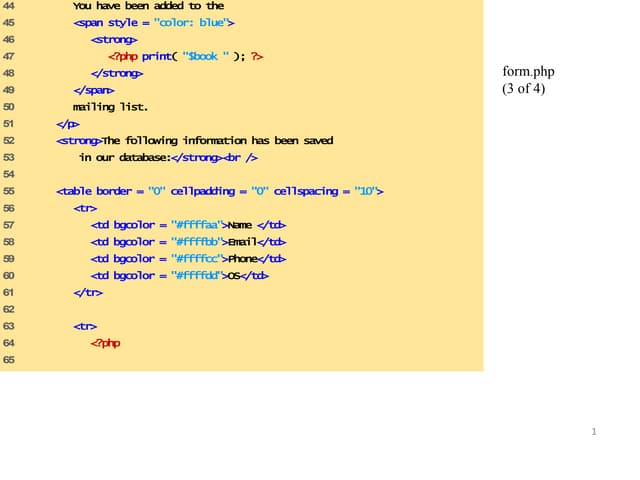Image resolution: width=640 pixels, height=480 pixels.
Task: Click the form.php slide label
Action: coord(528,71)
